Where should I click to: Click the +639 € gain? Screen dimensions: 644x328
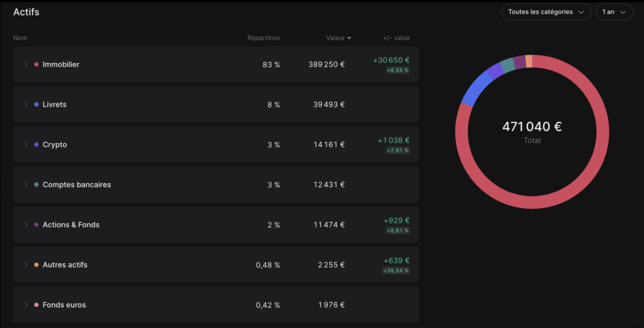397,261
